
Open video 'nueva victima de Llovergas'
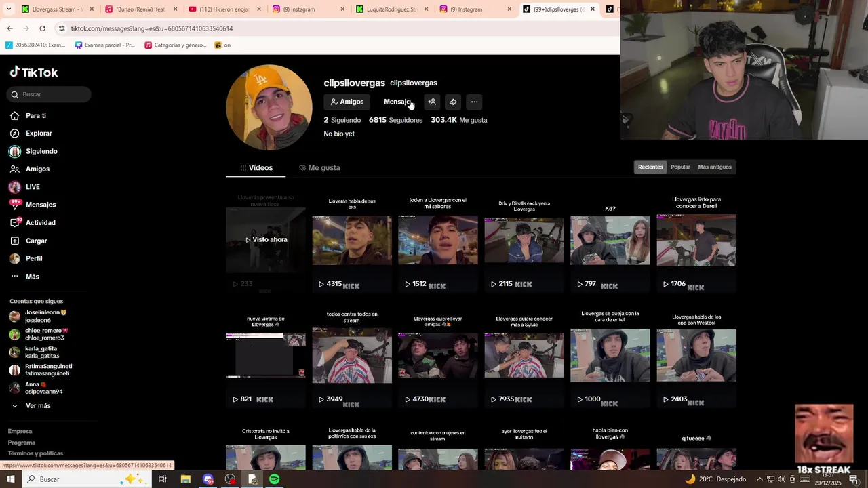coord(266,355)
